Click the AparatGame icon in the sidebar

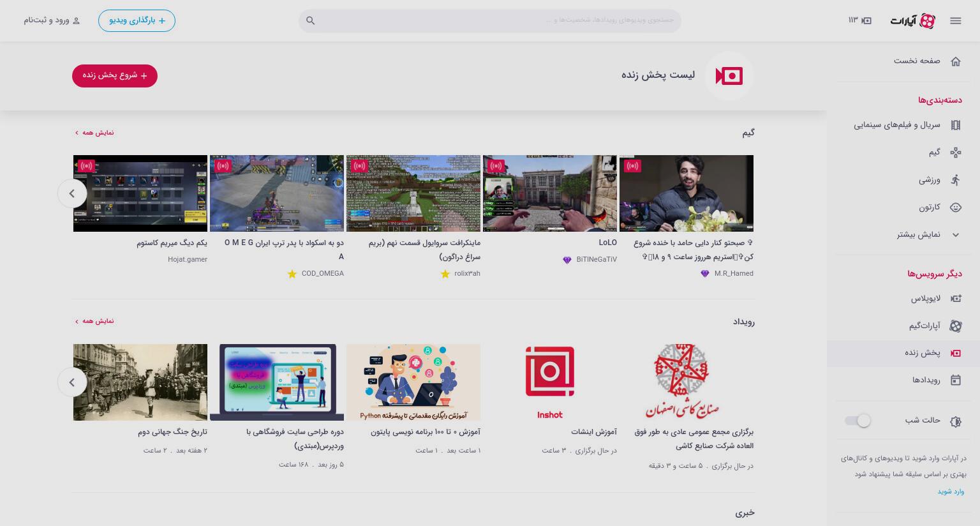point(955,326)
